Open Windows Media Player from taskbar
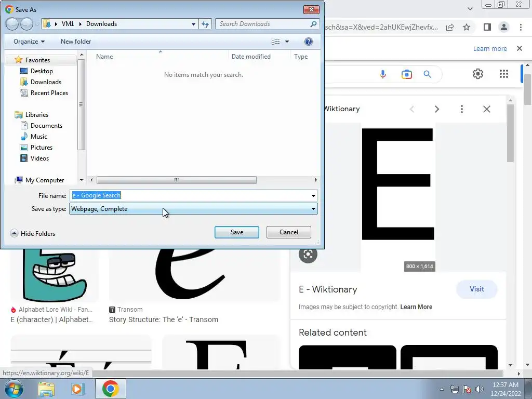This screenshot has width=532, height=399. coord(77,389)
